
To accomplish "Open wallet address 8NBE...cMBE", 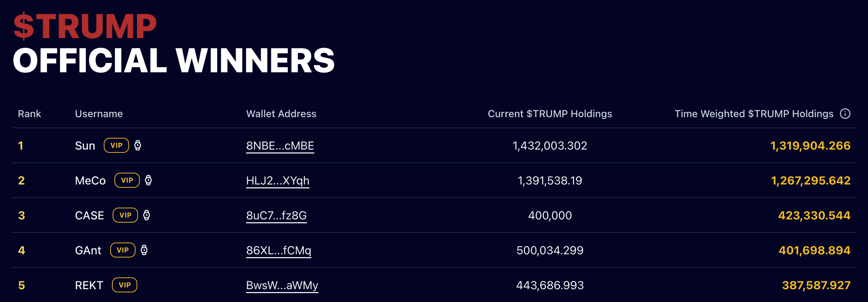I will 280,146.
